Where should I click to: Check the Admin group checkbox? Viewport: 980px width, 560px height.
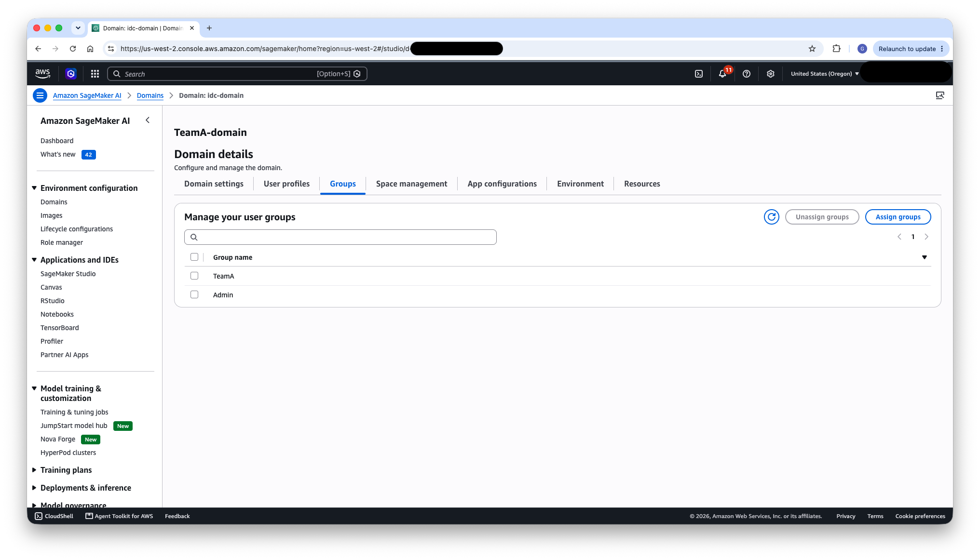(x=194, y=294)
